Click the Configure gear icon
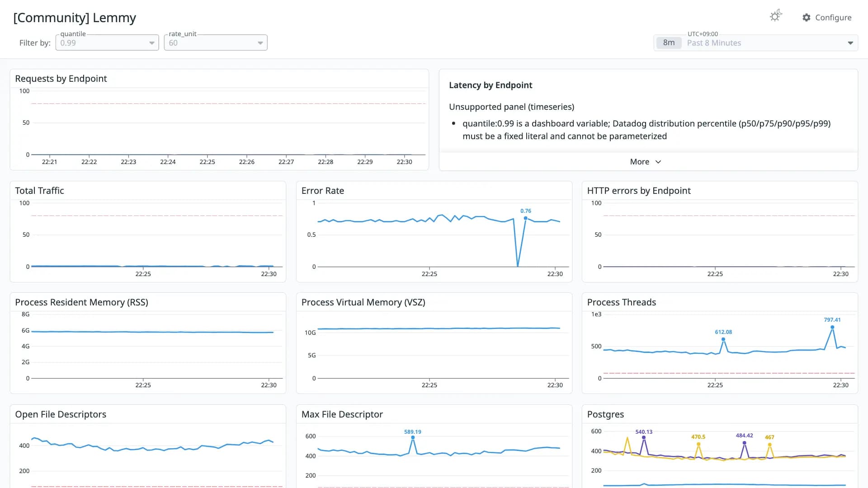868x488 pixels. [807, 18]
